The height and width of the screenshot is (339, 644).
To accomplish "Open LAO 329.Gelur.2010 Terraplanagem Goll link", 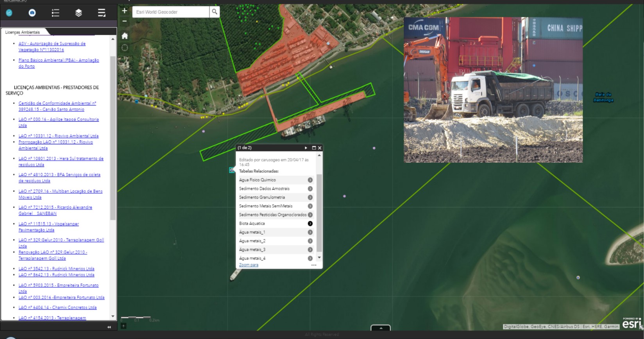I will click(x=61, y=243).
